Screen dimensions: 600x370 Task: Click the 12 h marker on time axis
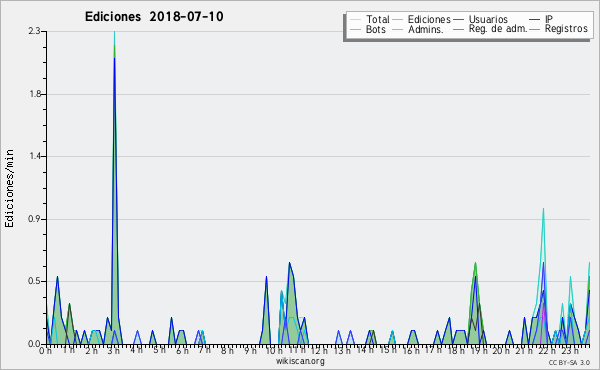point(320,351)
